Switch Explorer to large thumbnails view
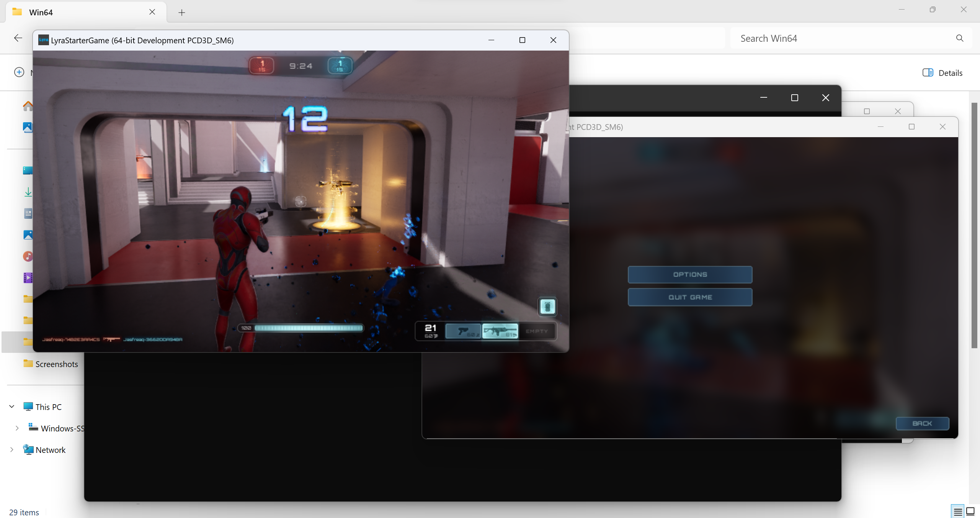Viewport: 980px width, 518px height. click(x=970, y=511)
